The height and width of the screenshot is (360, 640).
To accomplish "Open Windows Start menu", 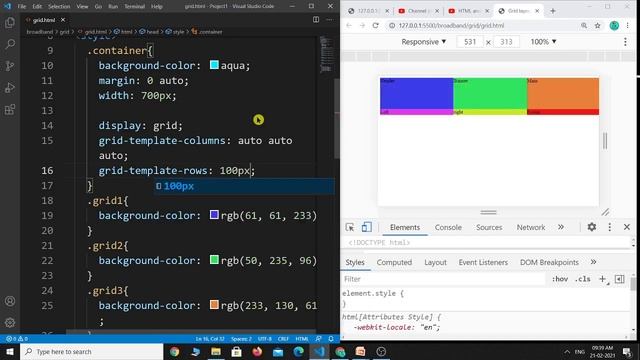I will click(x=10, y=351).
